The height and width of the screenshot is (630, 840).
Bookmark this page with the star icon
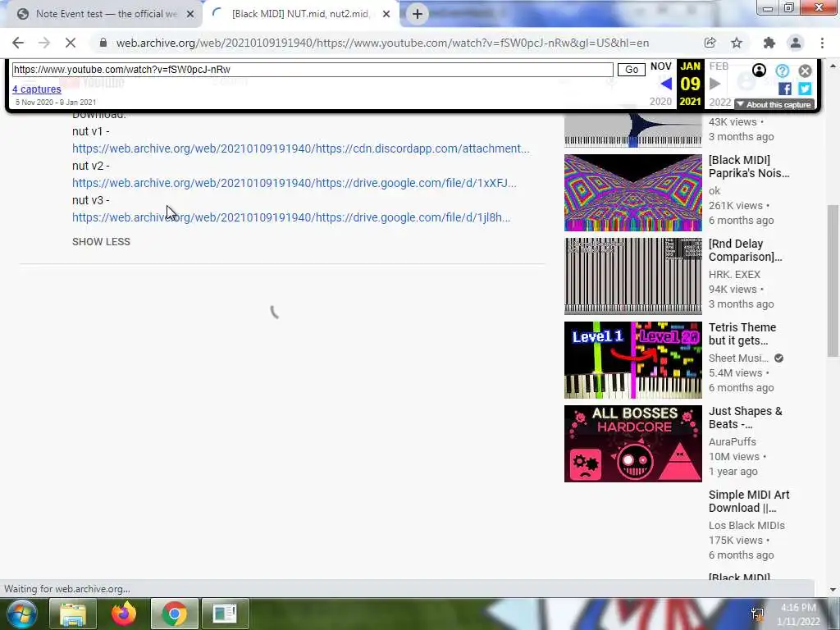(737, 43)
